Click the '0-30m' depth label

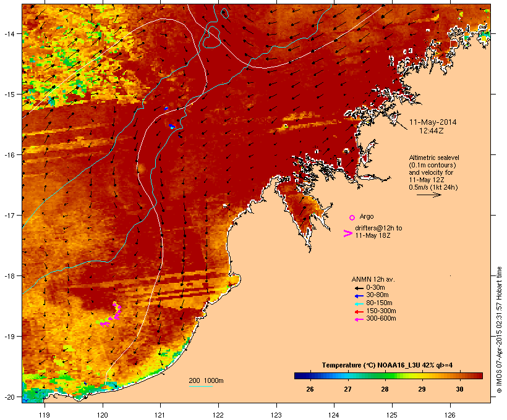(375, 288)
